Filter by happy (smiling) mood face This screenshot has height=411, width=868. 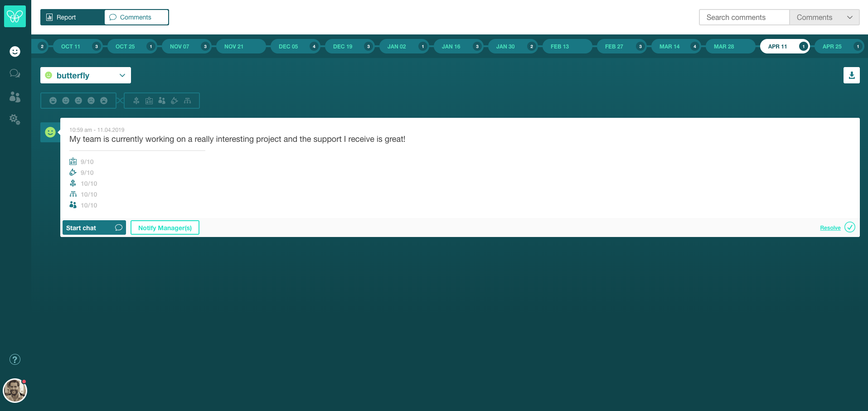click(66, 101)
